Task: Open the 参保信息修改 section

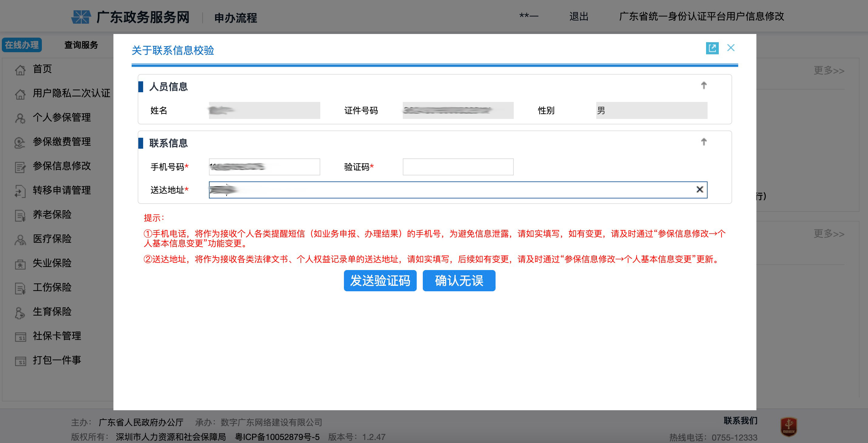Action: click(x=61, y=166)
